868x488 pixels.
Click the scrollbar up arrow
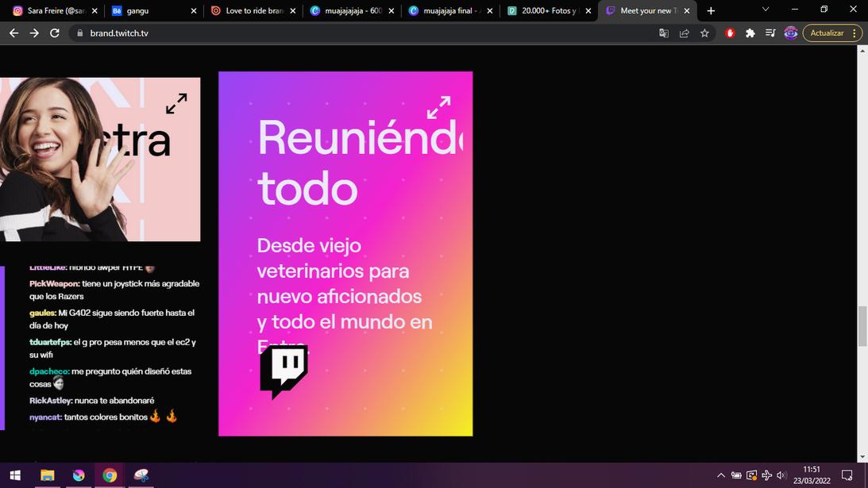coord(862,50)
